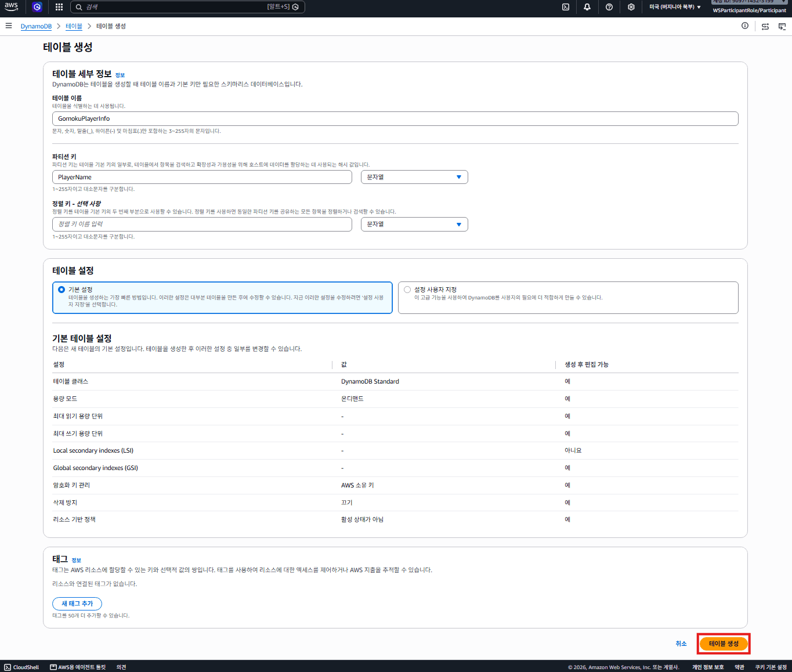Open the 의견 feedback link in the footer

point(121,667)
